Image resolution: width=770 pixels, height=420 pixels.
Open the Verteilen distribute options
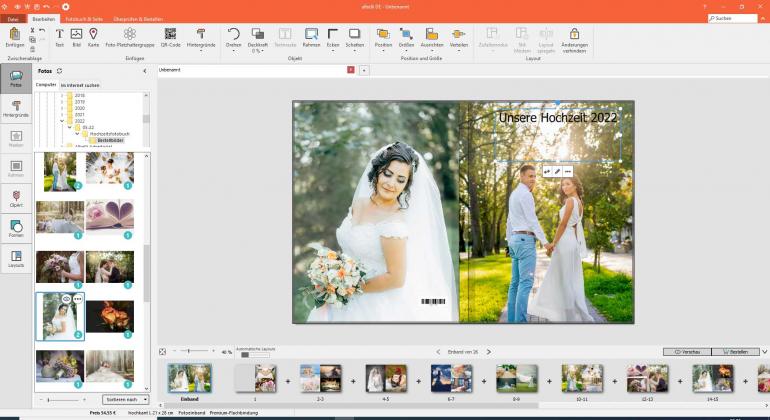pos(459,39)
